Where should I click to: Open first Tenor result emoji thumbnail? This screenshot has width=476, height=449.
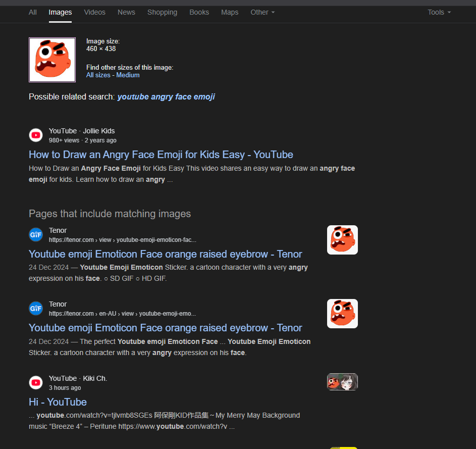(x=342, y=240)
